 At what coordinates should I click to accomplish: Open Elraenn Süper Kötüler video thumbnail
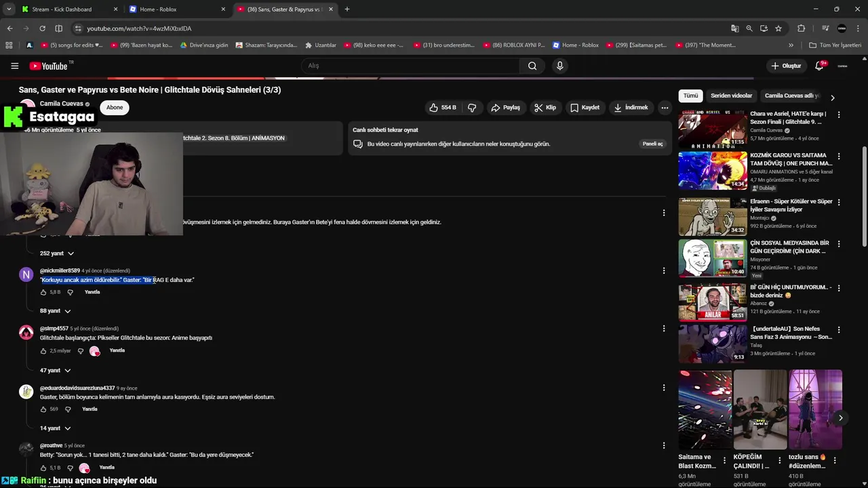[x=713, y=216]
